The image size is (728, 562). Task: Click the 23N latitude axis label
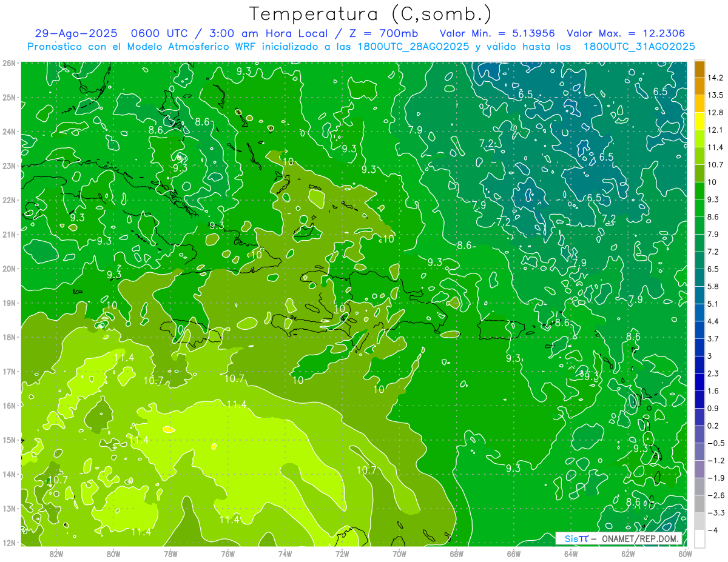[8, 166]
